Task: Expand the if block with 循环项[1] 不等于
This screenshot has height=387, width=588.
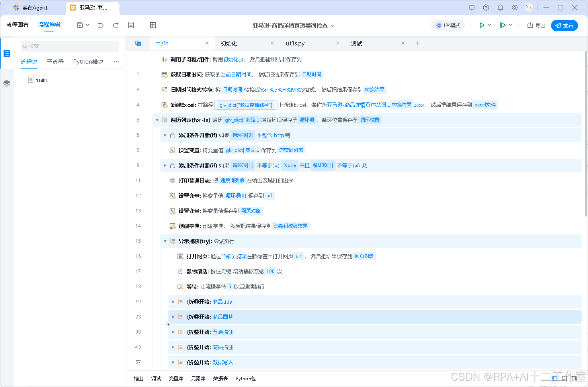Action: point(165,165)
